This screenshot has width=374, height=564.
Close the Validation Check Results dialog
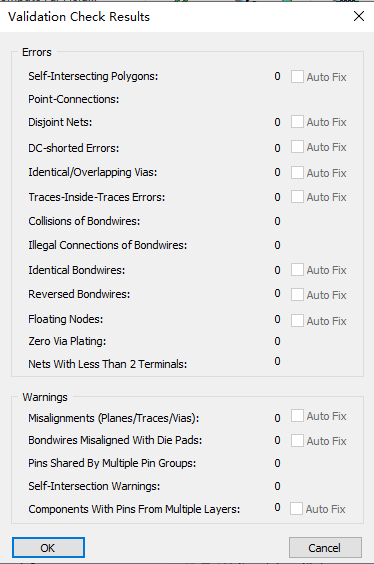359,16
